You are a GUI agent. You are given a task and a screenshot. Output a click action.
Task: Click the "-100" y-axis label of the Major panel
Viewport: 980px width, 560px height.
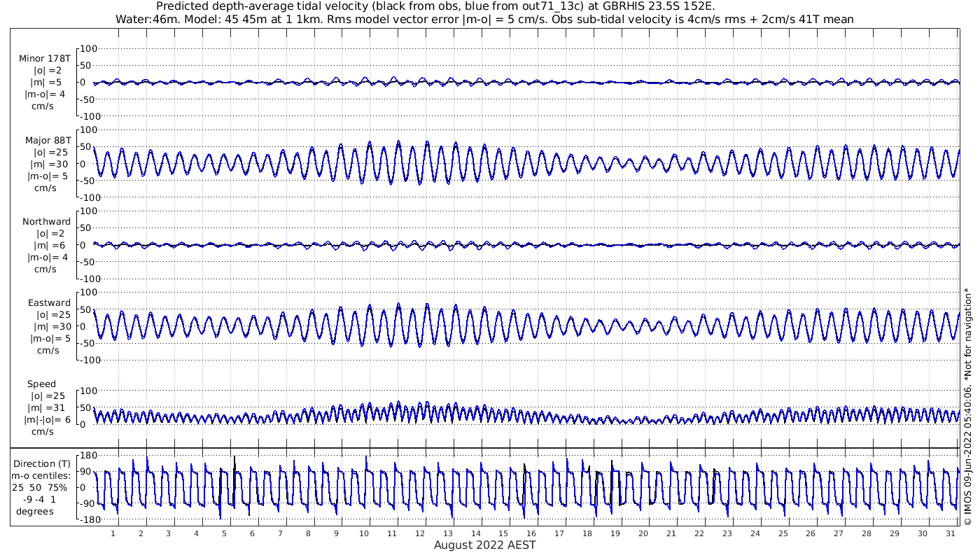(90, 197)
